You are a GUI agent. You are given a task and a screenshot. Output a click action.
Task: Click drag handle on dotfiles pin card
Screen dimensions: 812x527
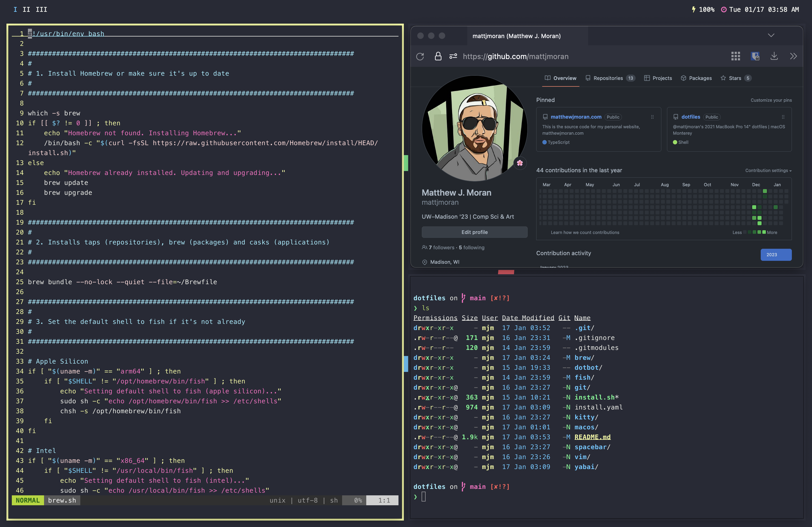(783, 117)
